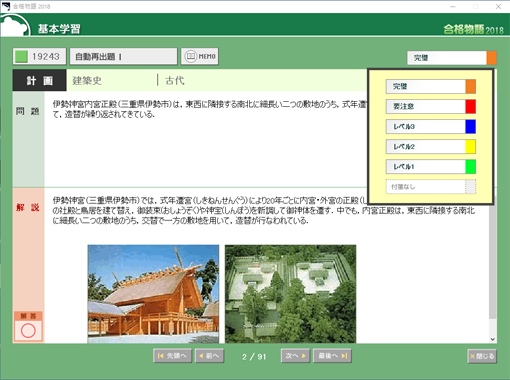The width and height of the screenshot is (510, 380).
Task: Select the 完璧 orange tag option in the popup
Action: [431, 86]
